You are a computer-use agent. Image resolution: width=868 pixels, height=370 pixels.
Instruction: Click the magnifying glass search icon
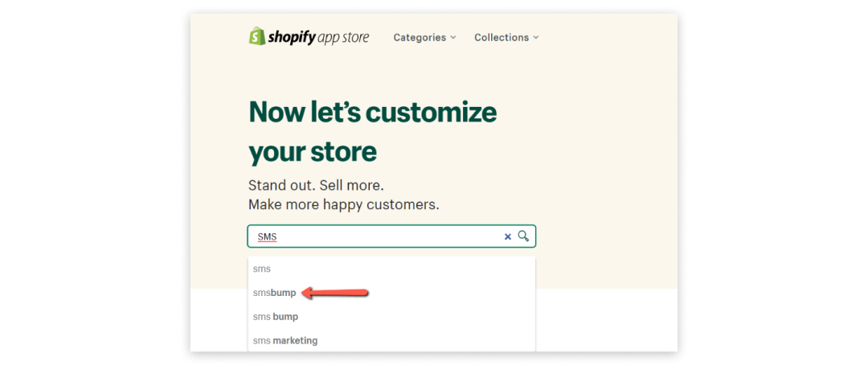click(x=523, y=236)
